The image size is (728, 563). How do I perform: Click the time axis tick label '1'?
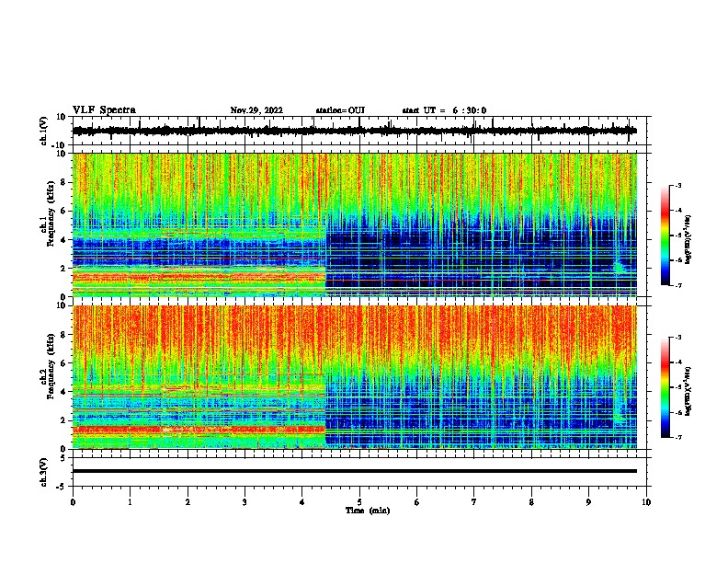tap(130, 502)
